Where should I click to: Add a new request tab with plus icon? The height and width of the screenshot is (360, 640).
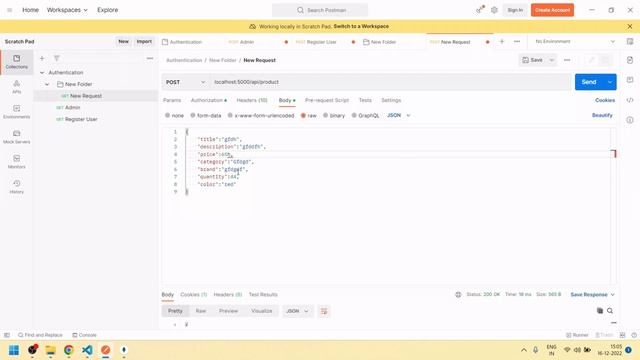click(502, 42)
